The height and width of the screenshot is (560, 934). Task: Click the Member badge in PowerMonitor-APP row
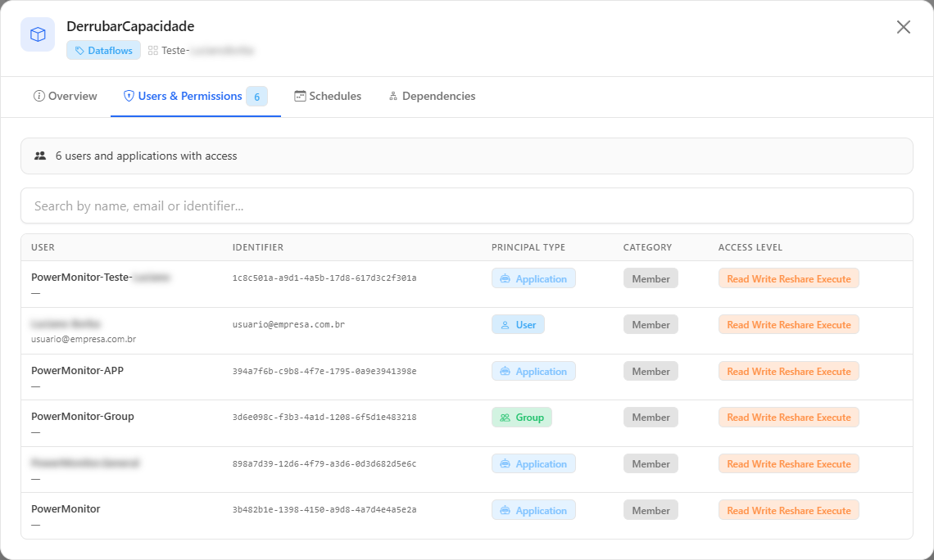point(651,372)
